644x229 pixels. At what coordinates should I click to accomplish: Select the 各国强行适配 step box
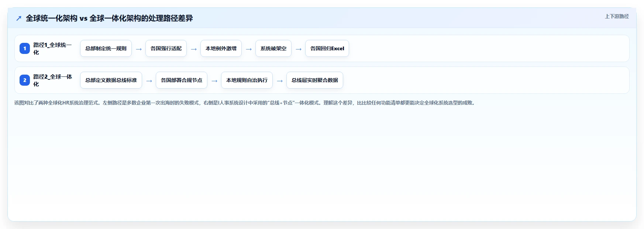[x=166, y=48]
